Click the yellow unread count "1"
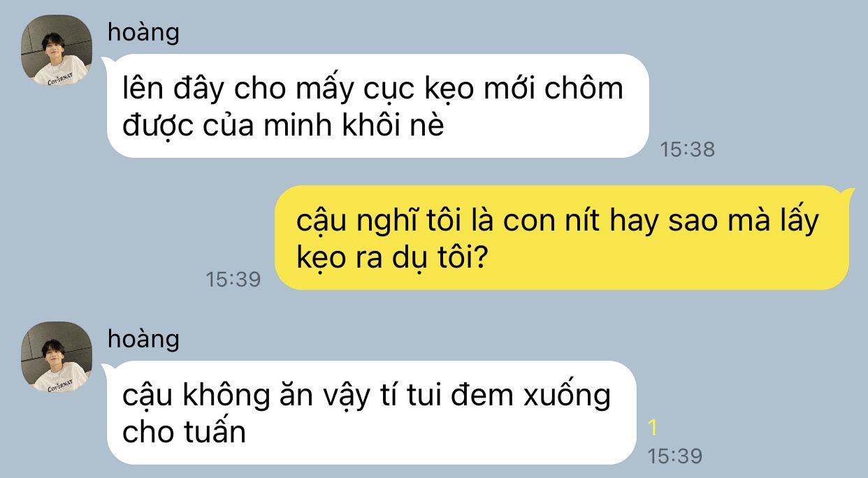Screen dimensions: 868x478 [x=653, y=428]
